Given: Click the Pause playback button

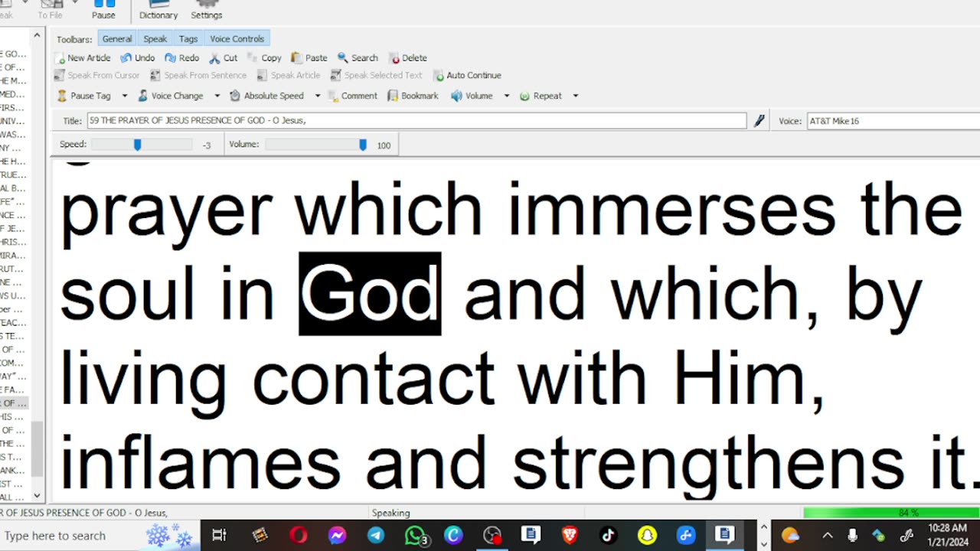Looking at the screenshot, I should [103, 10].
